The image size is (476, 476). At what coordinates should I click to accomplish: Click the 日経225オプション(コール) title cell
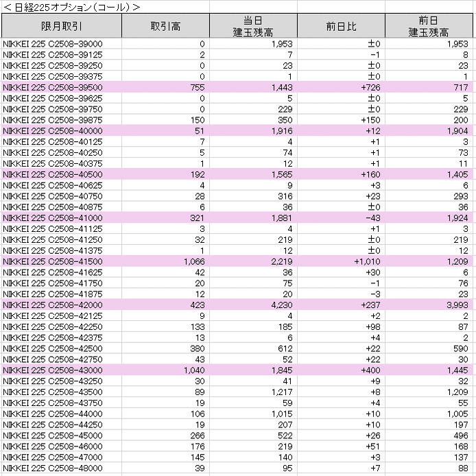71,8
